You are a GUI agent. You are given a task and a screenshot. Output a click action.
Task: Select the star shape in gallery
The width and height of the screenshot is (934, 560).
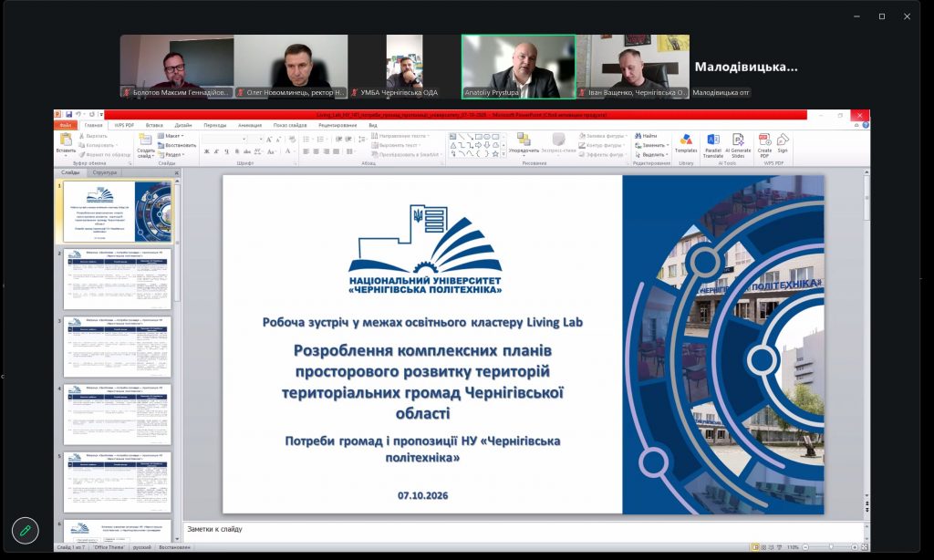click(495, 153)
